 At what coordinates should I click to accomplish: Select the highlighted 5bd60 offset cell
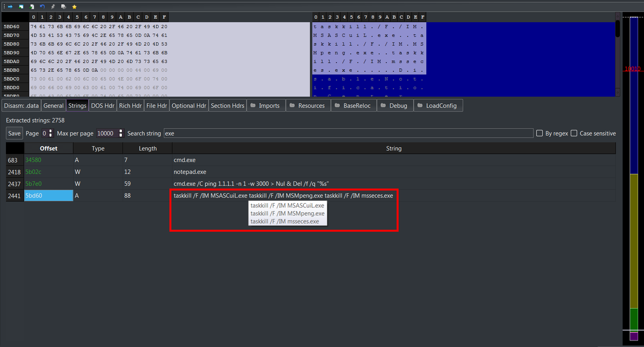pos(49,196)
